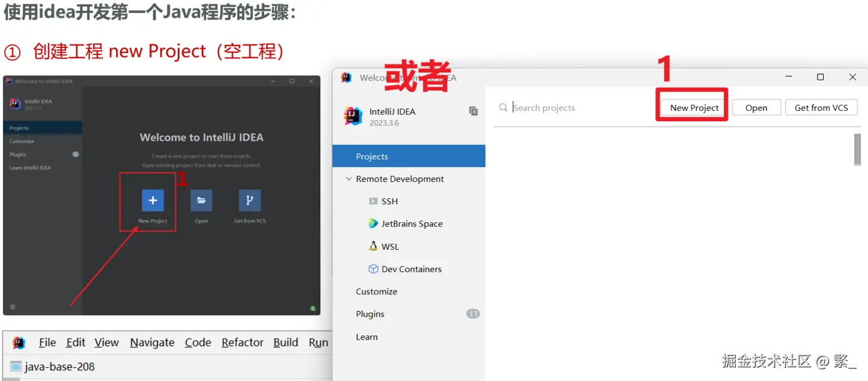Click IntelliJ IDEA 2023.3.6 product name text

(x=392, y=111)
